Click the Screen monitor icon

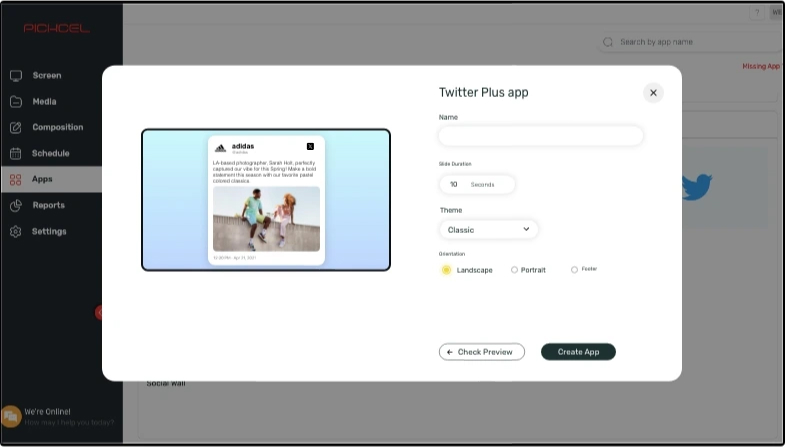pyautogui.click(x=16, y=76)
